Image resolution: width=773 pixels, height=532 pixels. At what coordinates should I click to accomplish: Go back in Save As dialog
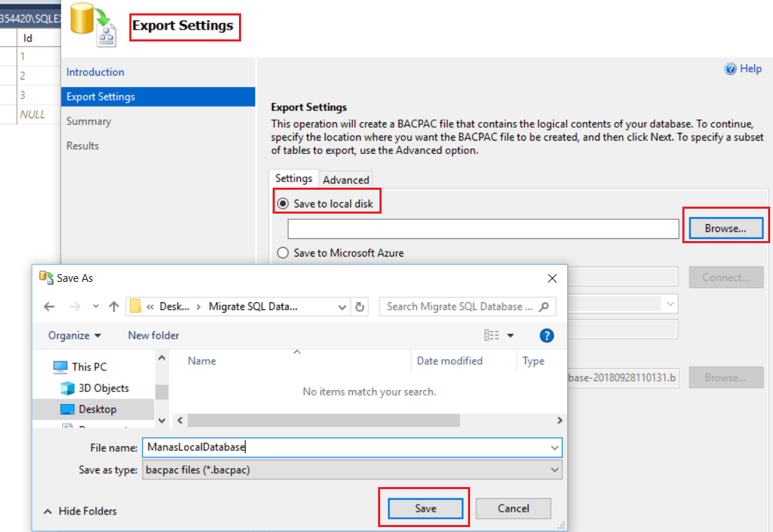[49, 306]
